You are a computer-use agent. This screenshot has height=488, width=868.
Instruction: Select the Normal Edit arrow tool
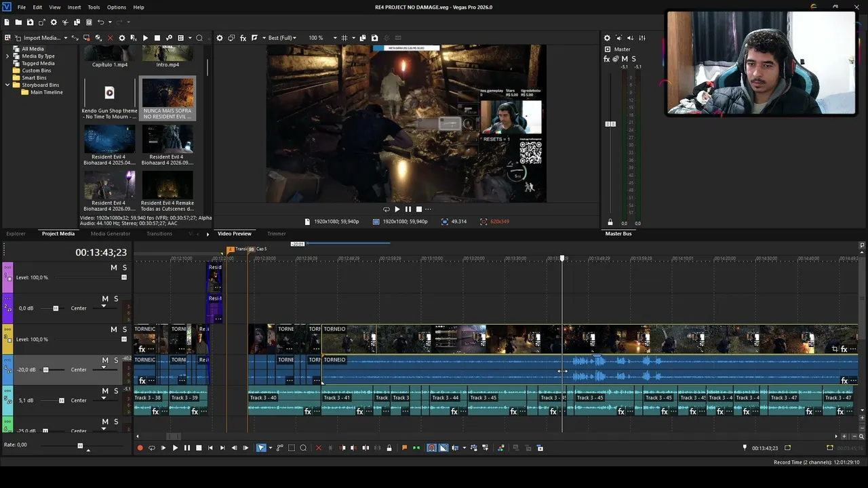(261, 448)
